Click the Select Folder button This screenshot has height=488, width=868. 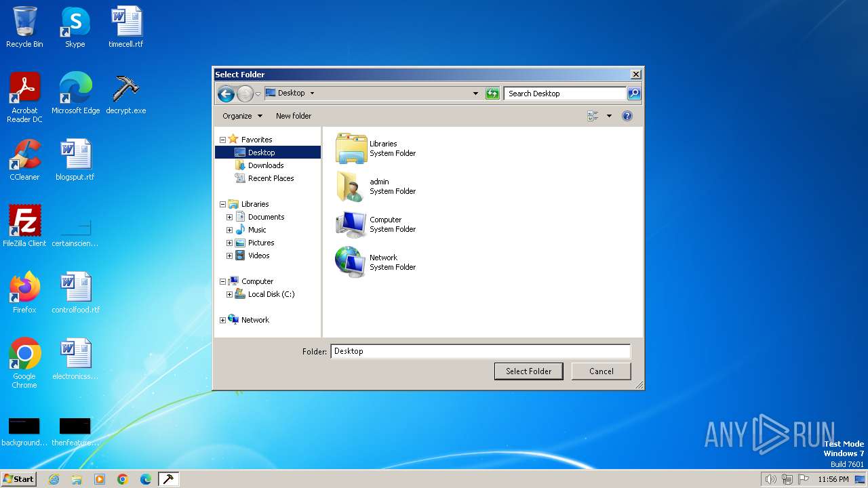coord(529,371)
